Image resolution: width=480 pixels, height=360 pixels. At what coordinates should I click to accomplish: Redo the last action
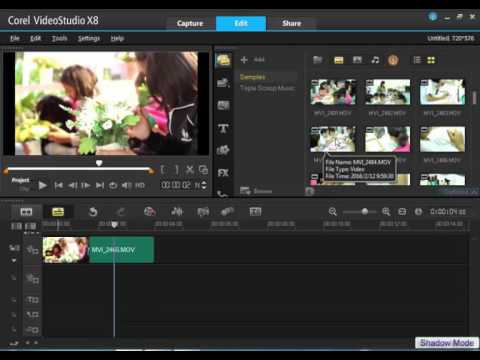point(120,212)
